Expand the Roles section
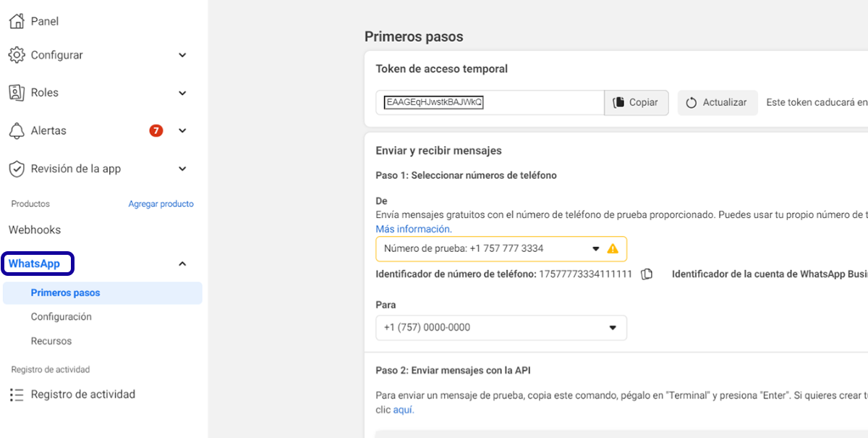Viewport: 868px width, 438px height. [182, 93]
